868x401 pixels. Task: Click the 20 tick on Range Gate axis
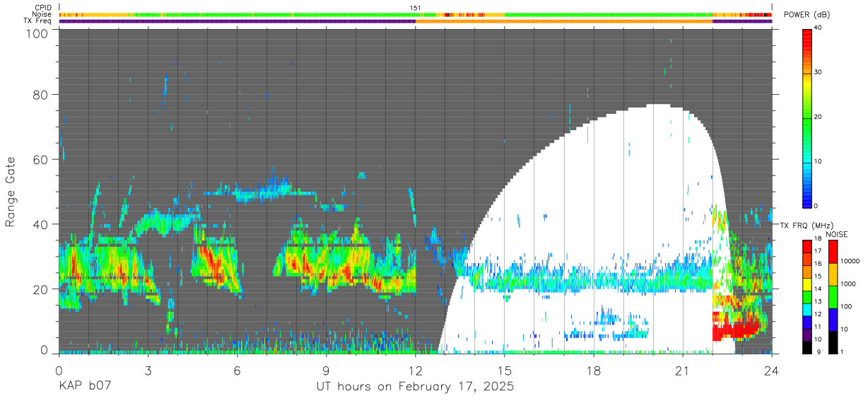tap(40, 289)
